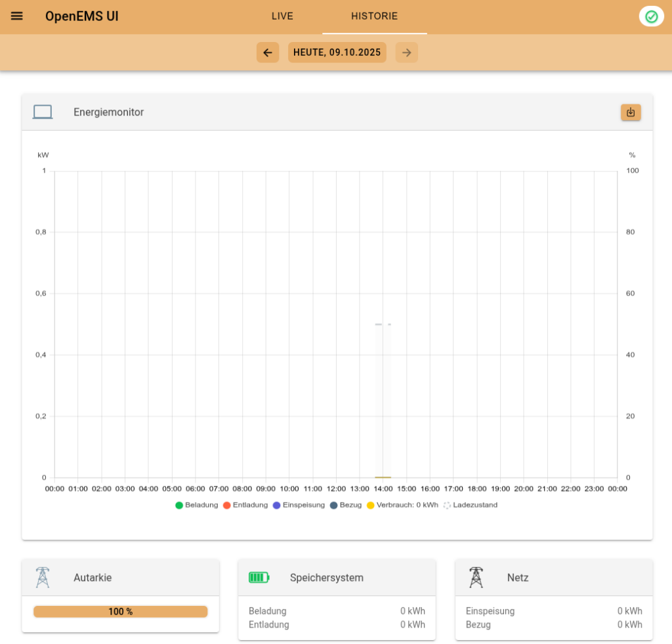The width and height of the screenshot is (672, 644).
Task: Click the green system status checkmark icon
Action: [x=651, y=17]
